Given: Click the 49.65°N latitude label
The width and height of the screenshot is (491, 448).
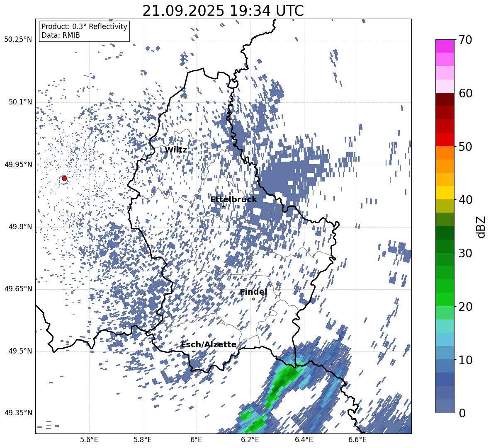Looking at the screenshot, I should (18, 289).
